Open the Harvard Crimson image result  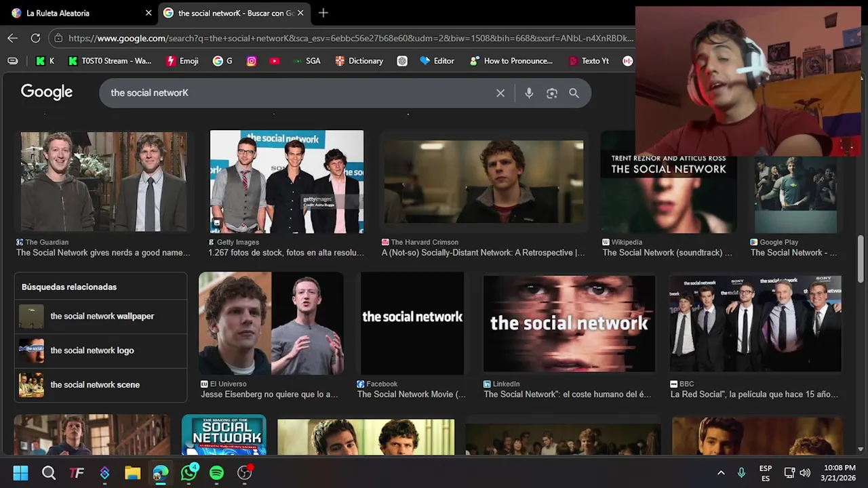(x=484, y=182)
